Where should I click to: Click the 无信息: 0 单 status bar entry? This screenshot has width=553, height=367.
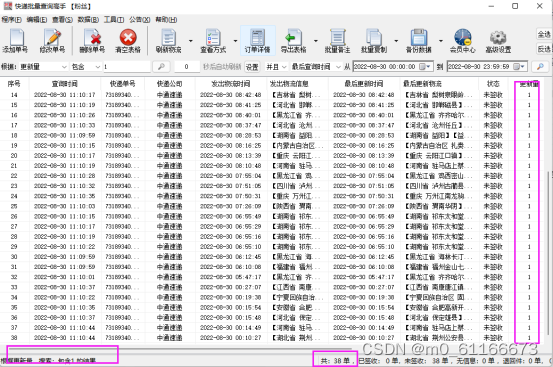[x=476, y=361]
